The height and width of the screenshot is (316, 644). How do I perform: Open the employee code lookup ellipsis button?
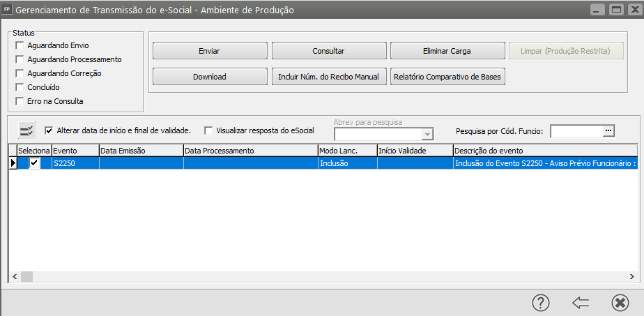coord(608,130)
